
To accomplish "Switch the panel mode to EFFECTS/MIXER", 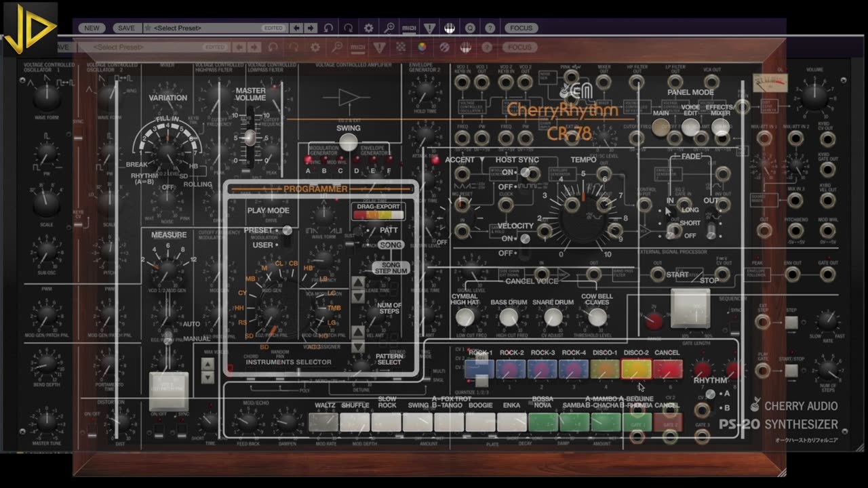I will point(720,127).
